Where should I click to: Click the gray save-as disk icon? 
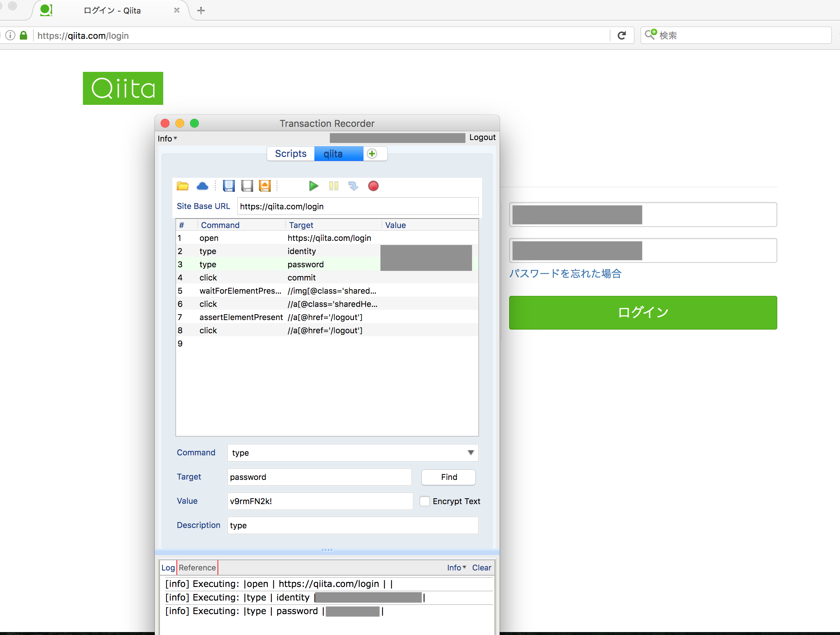(247, 186)
